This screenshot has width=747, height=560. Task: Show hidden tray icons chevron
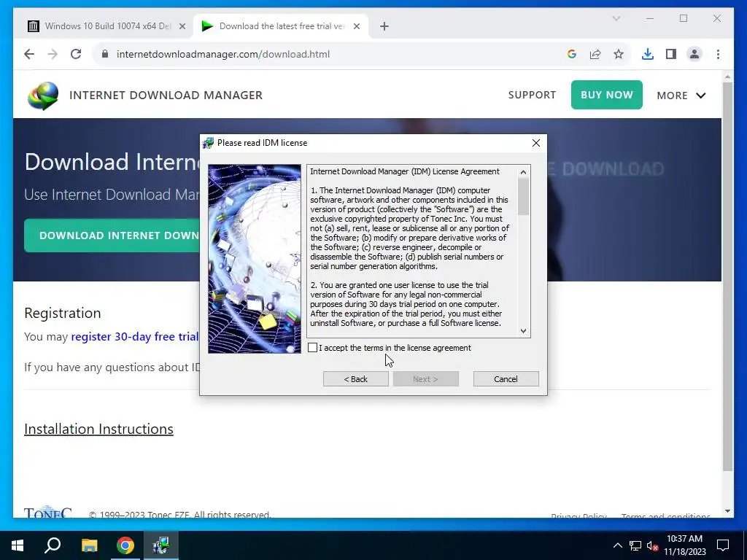[x=617, y=545]
